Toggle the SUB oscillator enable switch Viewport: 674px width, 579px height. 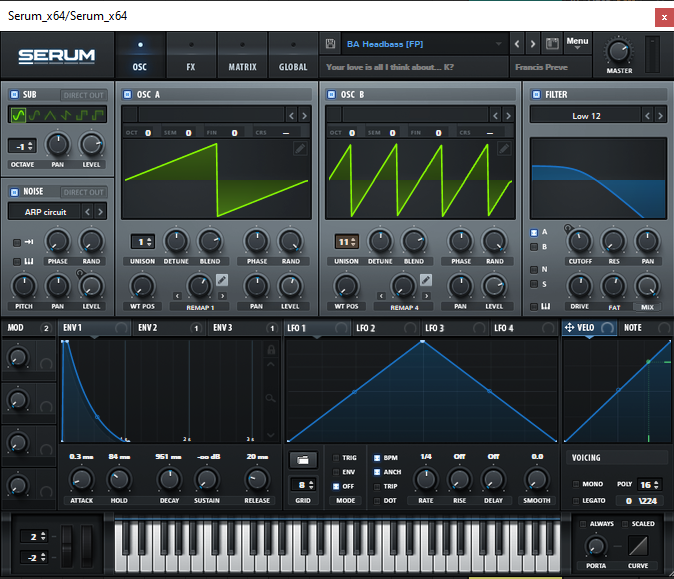point(14,94)
